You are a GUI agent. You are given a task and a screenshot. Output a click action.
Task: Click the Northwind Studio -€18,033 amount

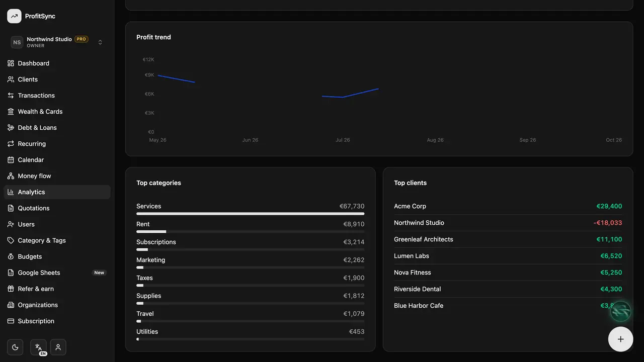pyautogui.click(x=608, y=223)
